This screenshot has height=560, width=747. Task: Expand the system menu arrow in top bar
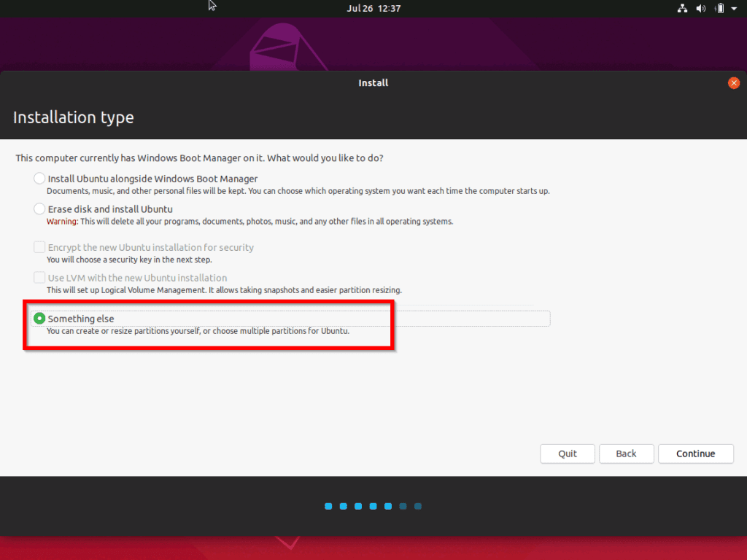[x=734, y=9]
